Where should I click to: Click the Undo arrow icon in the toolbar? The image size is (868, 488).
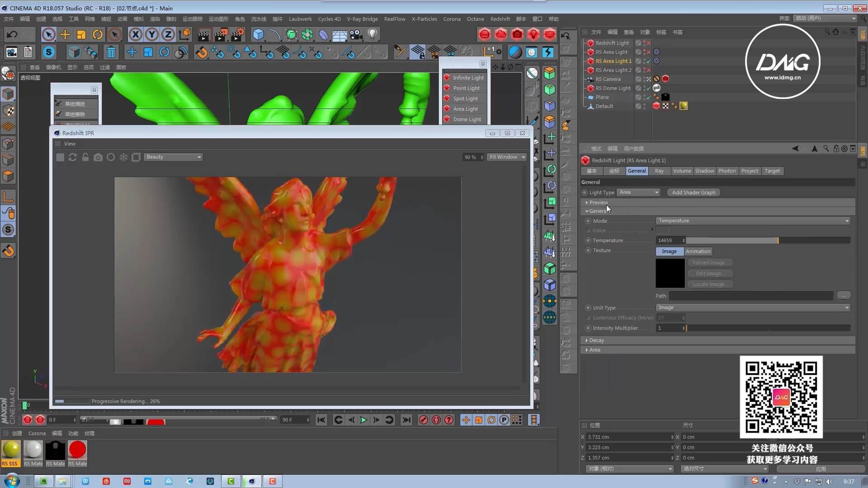tap(12, 34)
